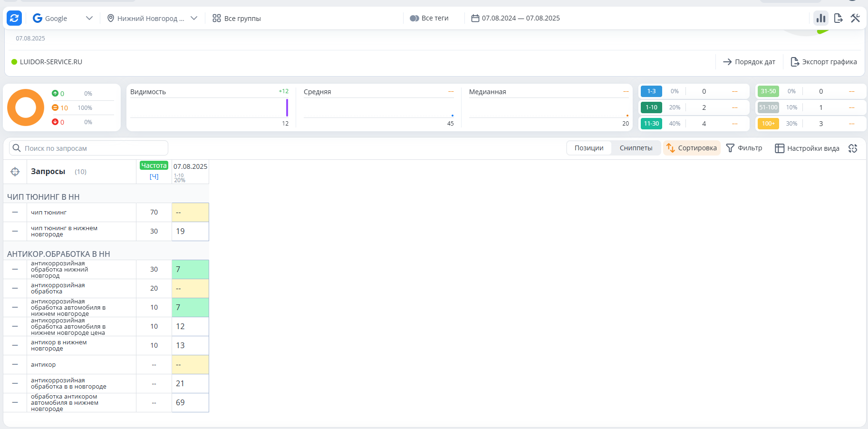The image size is (868, 429).
Task: Click frequency 20 for антикоррозийная обработка
Action: [154, 288]
